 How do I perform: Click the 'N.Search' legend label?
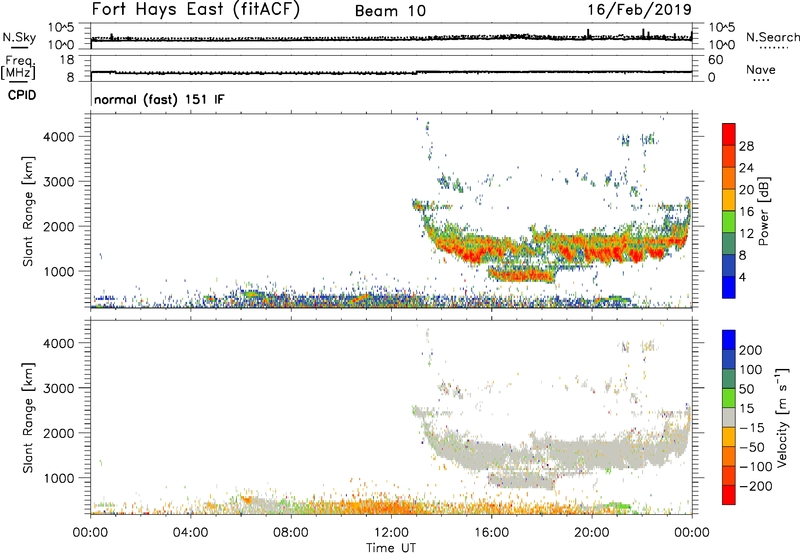coord(772,37)
